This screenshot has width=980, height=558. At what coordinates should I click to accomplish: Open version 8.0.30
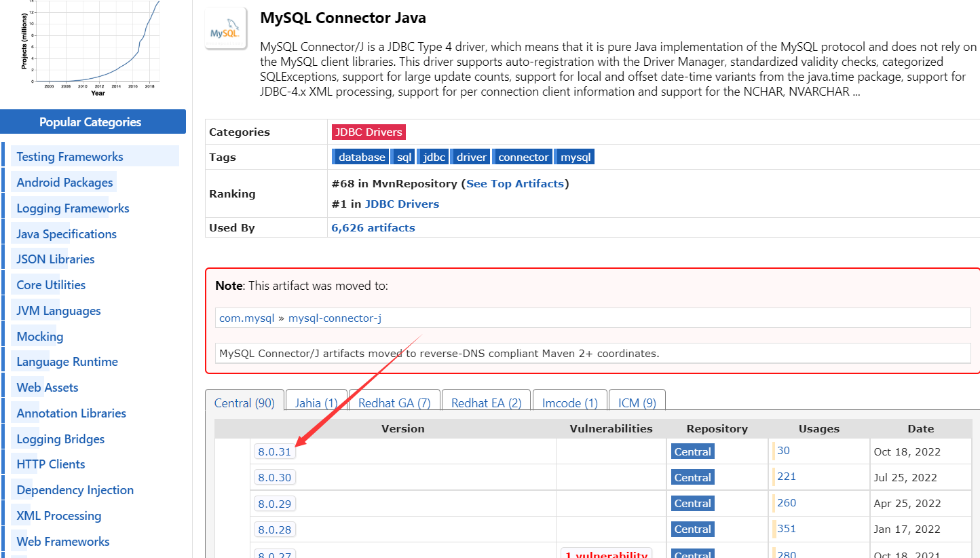click(274, 477)
